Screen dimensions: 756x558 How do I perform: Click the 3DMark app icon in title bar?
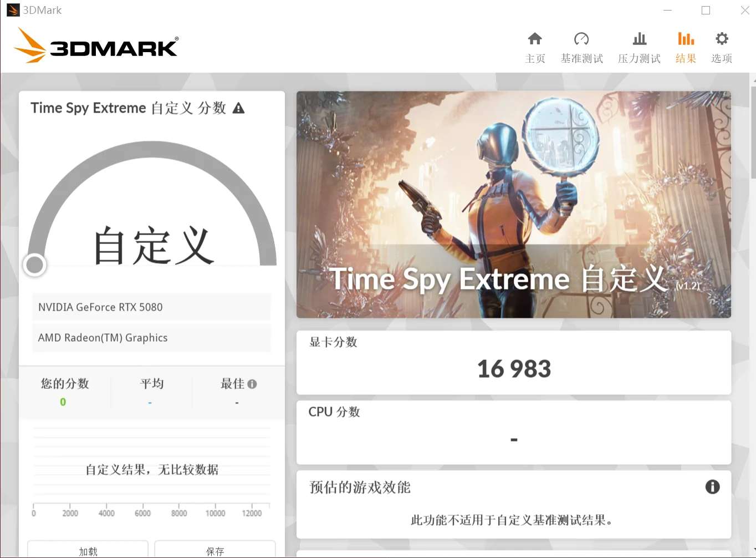pos(12,10)
